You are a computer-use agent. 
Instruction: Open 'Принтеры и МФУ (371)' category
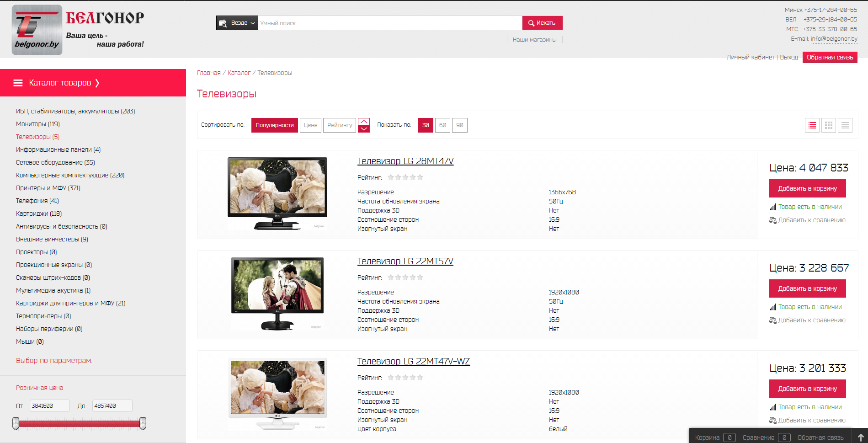(48, 188)
